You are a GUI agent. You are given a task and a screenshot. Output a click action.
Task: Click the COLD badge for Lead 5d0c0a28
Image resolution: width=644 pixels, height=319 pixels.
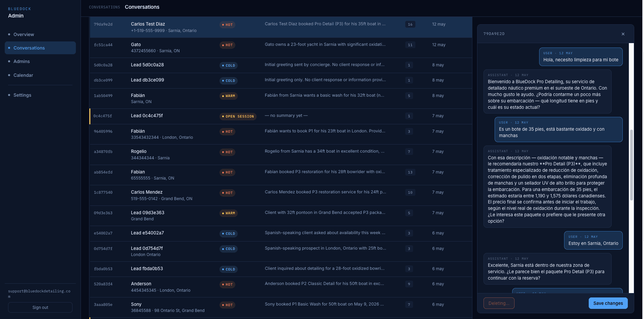click(x=228, y=65)
